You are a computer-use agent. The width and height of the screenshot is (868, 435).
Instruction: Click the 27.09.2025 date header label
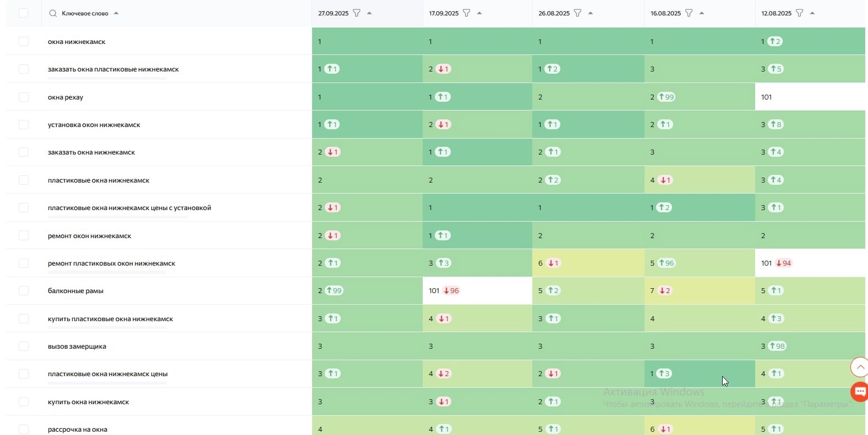coord(334,13)
